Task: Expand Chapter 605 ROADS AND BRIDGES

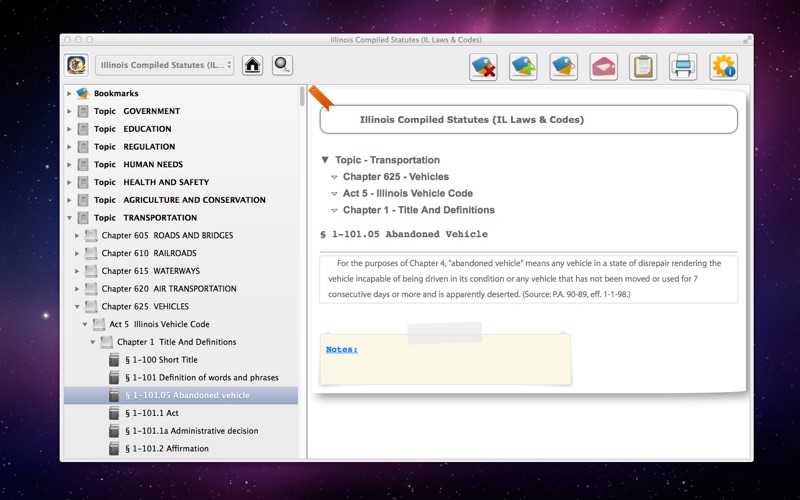Action: click(77, 235)
